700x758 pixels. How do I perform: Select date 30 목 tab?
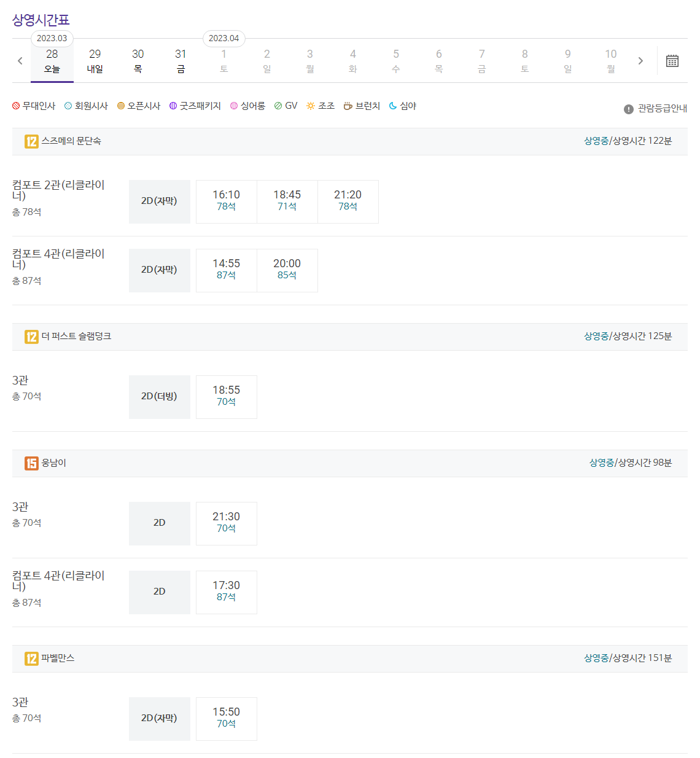coord(138,61)
